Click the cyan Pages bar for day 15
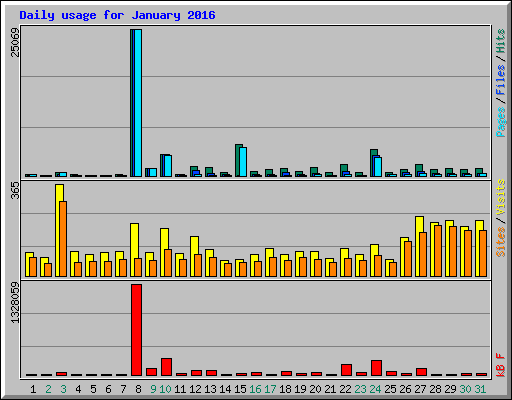This screenshot has width=512, height=400. (x=243, y=162)
